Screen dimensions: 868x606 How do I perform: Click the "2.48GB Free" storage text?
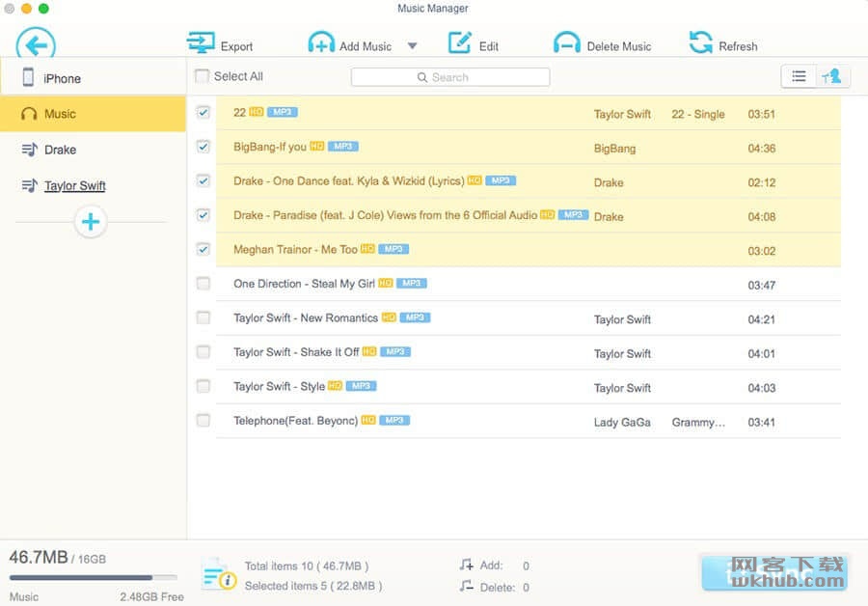(151, 596)
